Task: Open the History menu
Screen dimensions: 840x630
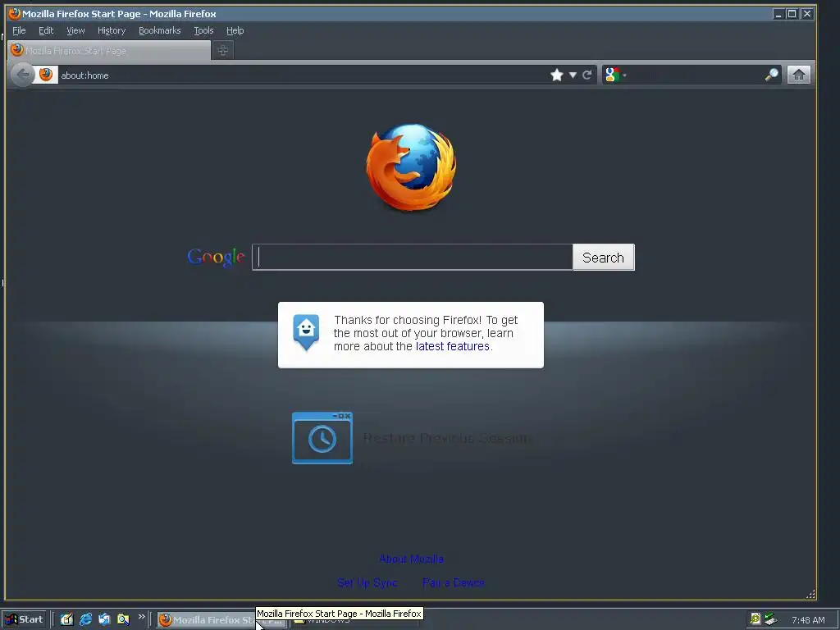Action: pos(112,30)
